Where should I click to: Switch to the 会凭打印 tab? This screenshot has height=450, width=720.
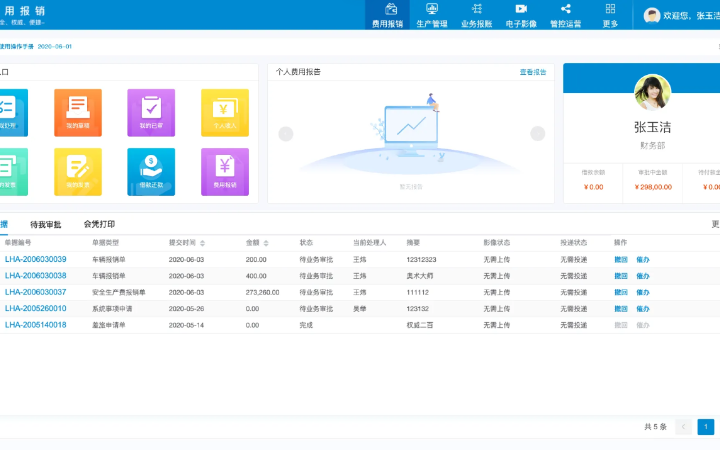(x=99, y=224)
